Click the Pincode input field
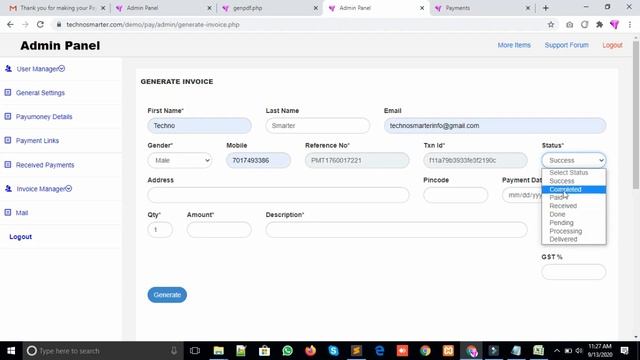This screenshot has width=640, height=360. coord(456,195)
